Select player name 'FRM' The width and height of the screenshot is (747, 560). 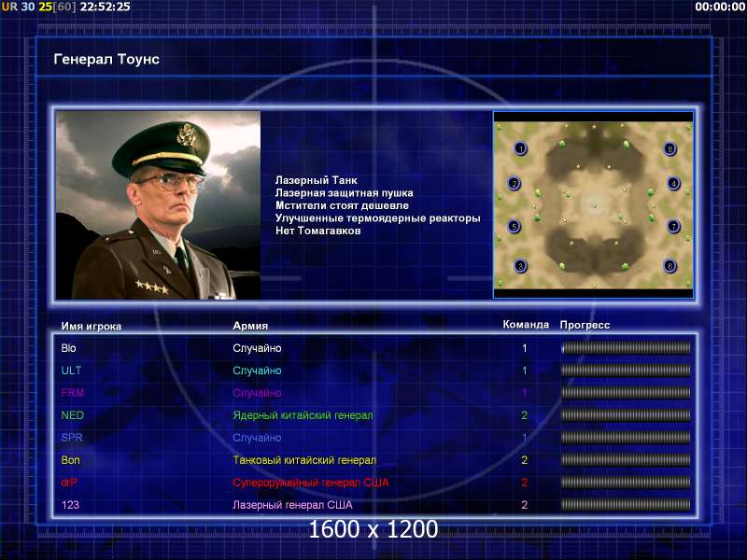coord(73,393)
